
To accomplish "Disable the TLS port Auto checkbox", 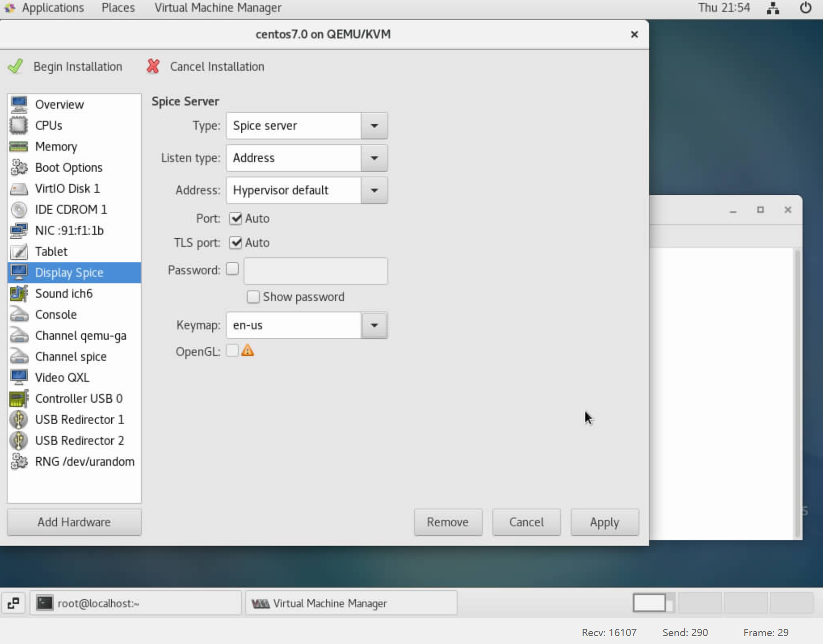I will click(236, 243).
